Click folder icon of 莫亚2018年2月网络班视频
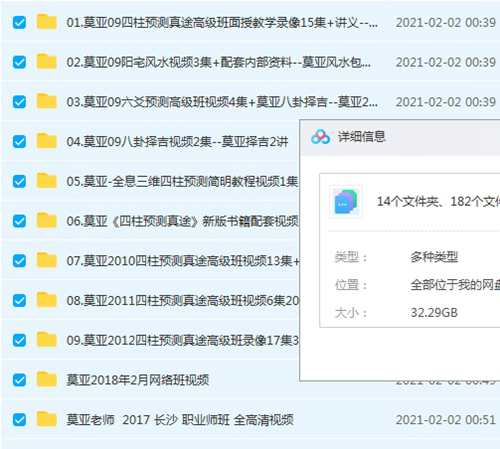Viewport: 500px width, 449px height. pyautogui.click(x=46, y=379)
